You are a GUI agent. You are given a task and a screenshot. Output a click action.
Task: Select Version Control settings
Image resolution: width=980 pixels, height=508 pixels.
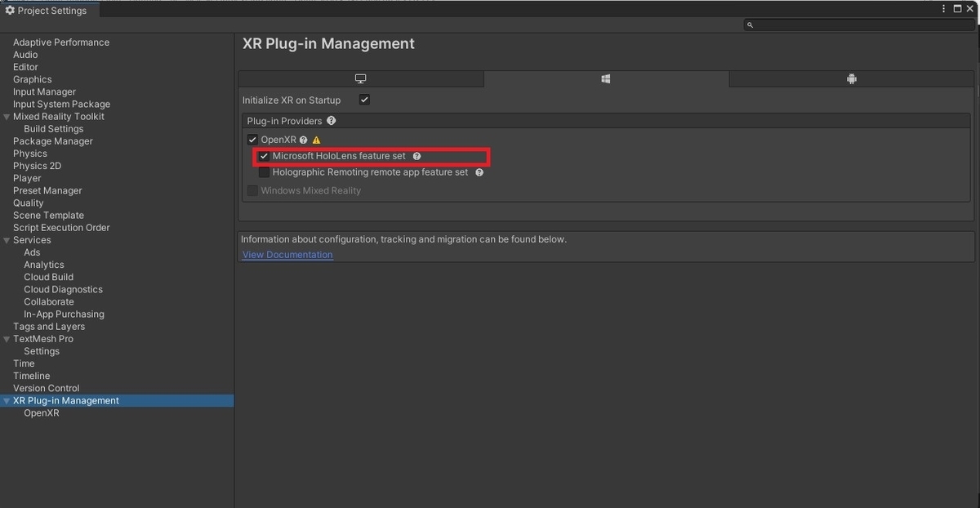pyautogui.click(x=47, y=388)
